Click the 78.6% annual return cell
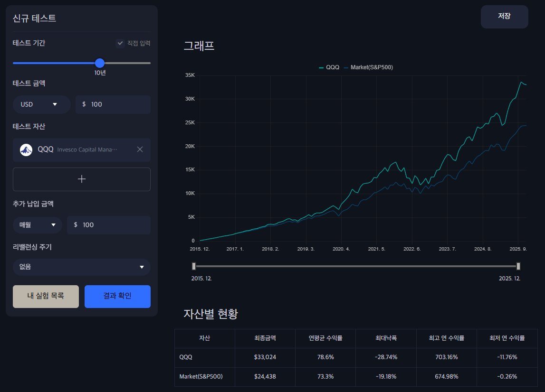This screenshot has height=392, width=545. pyautogui.click(x=325, y=357)
